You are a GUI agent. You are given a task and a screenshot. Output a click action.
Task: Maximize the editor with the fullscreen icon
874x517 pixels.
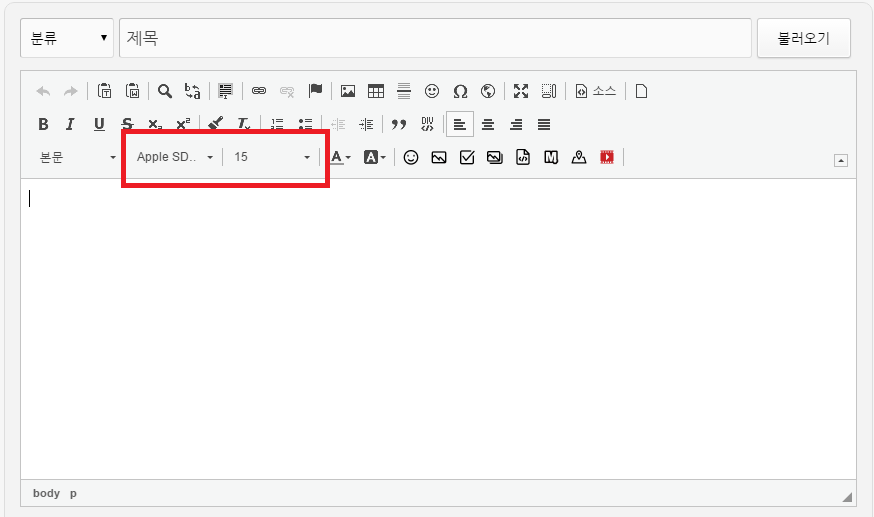click(x=520, y=91)
